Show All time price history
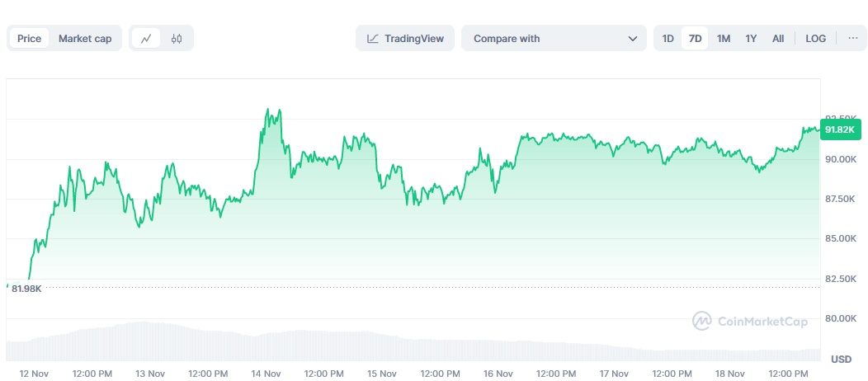Image resolution: width=868 pixels, height=381 pixels. point(778,39)
